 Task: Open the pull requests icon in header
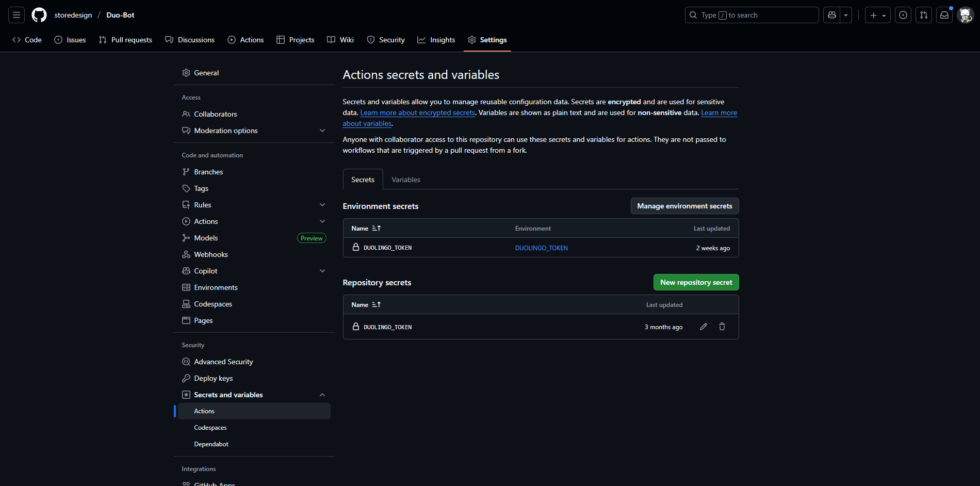pos(924,15)
